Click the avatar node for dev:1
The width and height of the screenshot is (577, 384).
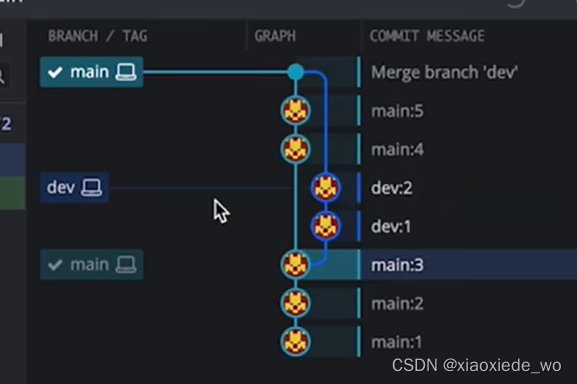coord(326,226)
